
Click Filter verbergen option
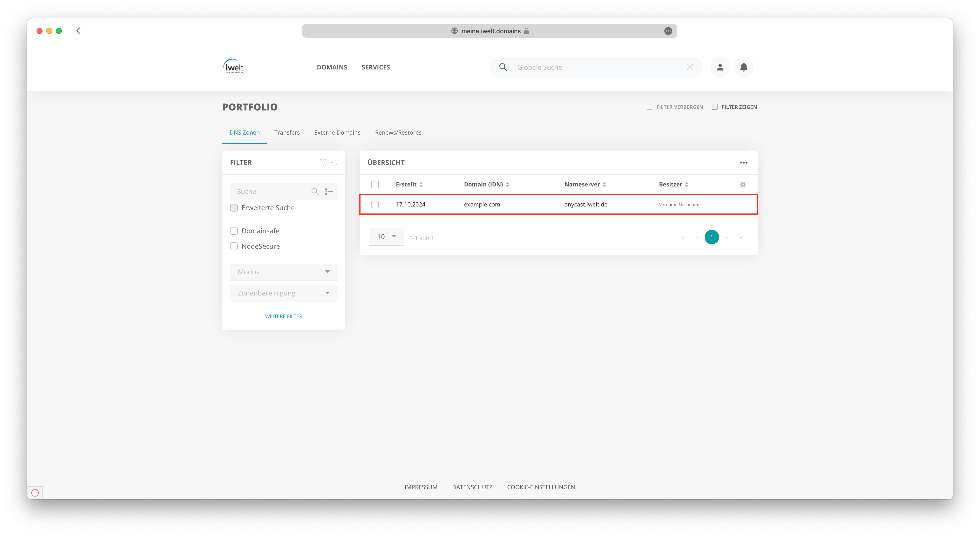pos(675,107)
